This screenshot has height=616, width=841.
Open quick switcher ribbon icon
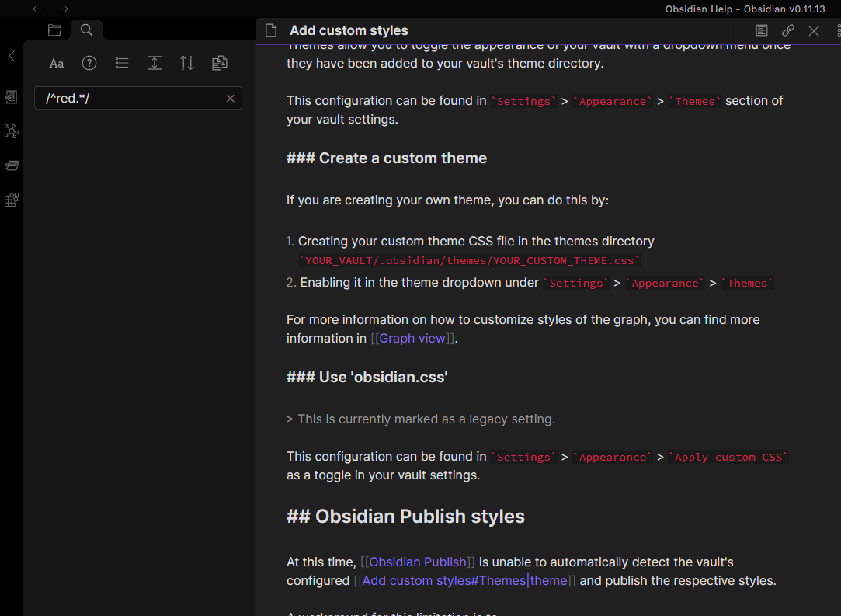tap(12, 97)
